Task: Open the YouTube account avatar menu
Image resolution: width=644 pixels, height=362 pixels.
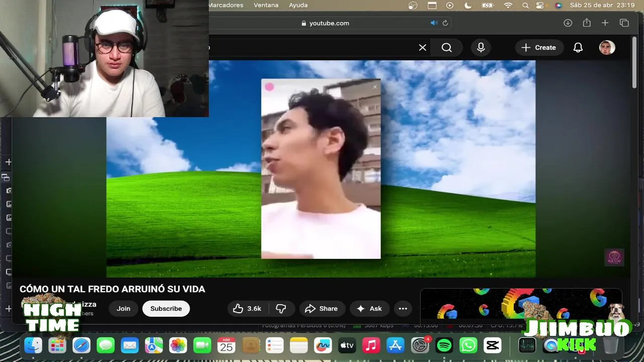Action: 607,48
